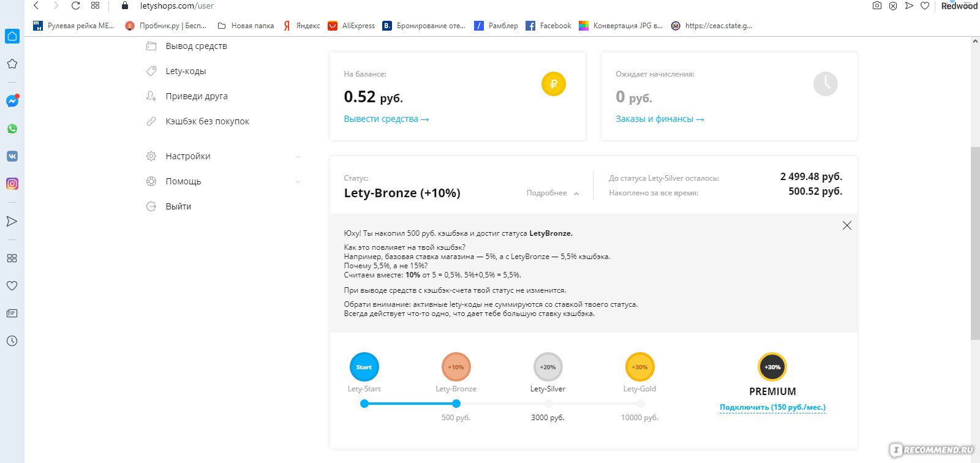The image size is (980, 463).
Task: Open Рамблер bookmark
Action: coord(496,26)
